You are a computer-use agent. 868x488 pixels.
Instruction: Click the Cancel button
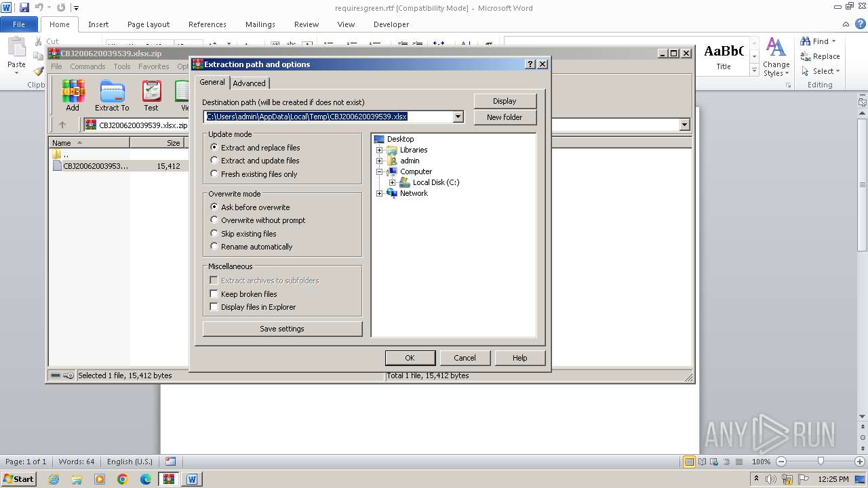point(465,358)
